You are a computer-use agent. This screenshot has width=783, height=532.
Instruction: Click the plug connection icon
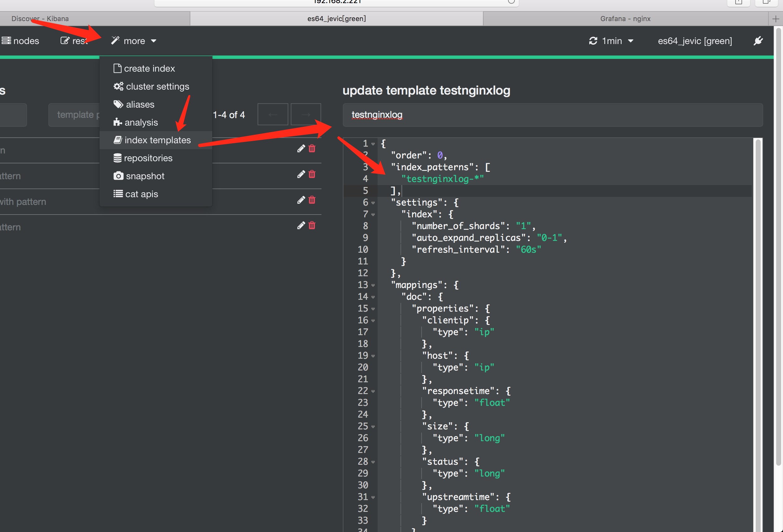coord(758,41)
